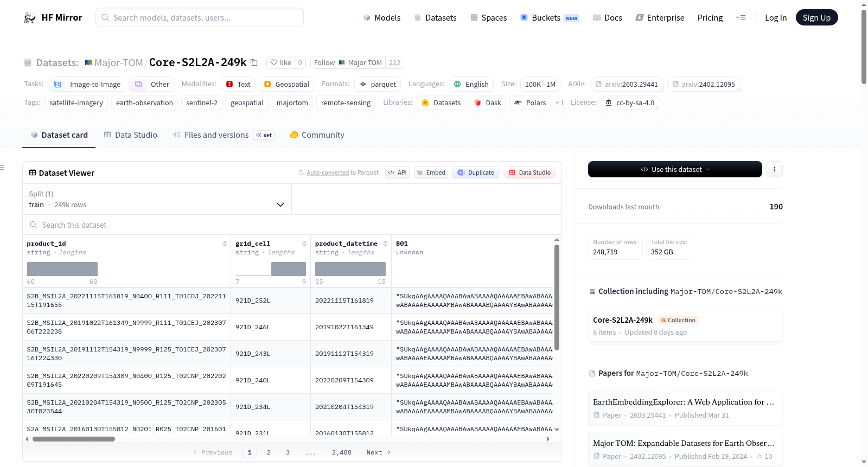868x467 pixels.
Task: Click the Image-to-Image task tag
Action: (87, 84)
